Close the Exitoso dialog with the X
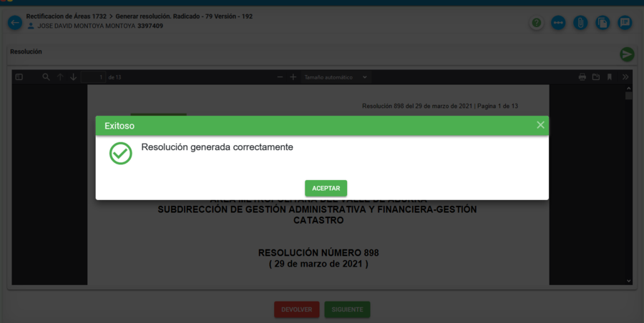The width and height of the screenshot is (644, 323). [x=540, y=125]
